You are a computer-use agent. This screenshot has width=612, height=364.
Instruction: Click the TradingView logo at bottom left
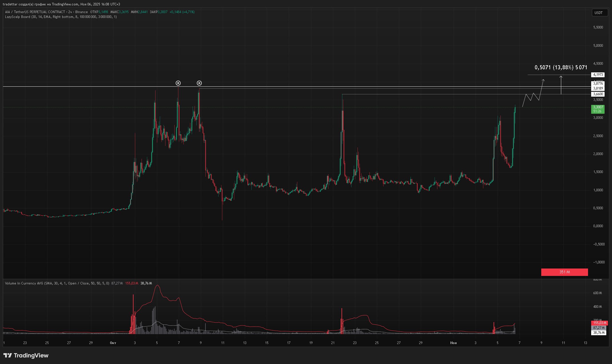coord(26,355)
